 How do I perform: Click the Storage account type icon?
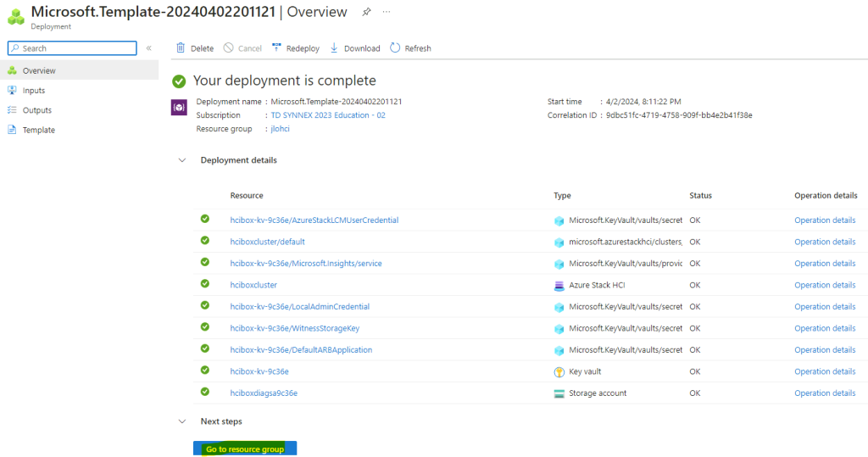(559, 393)
